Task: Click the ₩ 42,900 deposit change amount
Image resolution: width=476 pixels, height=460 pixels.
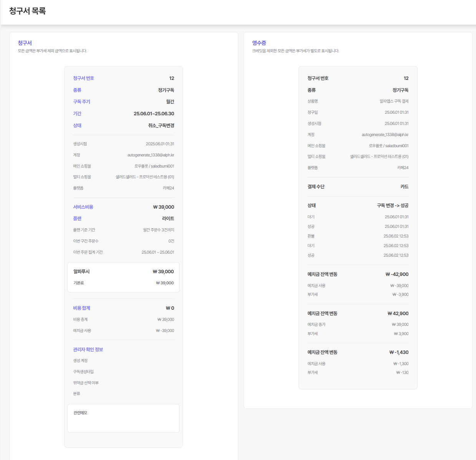Action: point(398,314)
